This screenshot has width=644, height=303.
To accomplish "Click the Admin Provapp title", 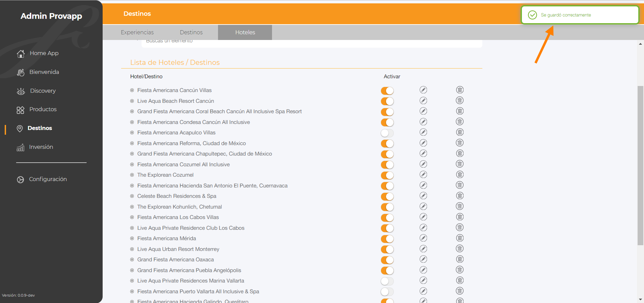I will tap(51, 16).
